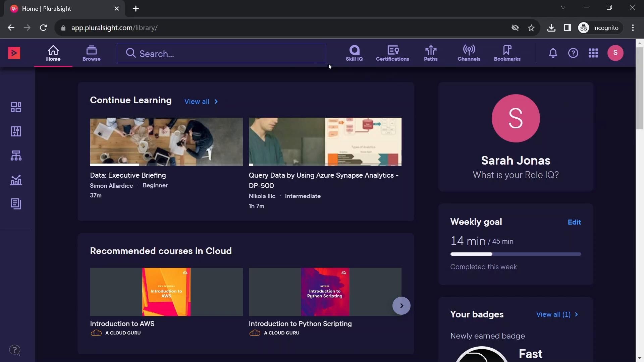This screenshot has width=644, height=362.
Task: Go to Paths
Action: coord(431,53)
